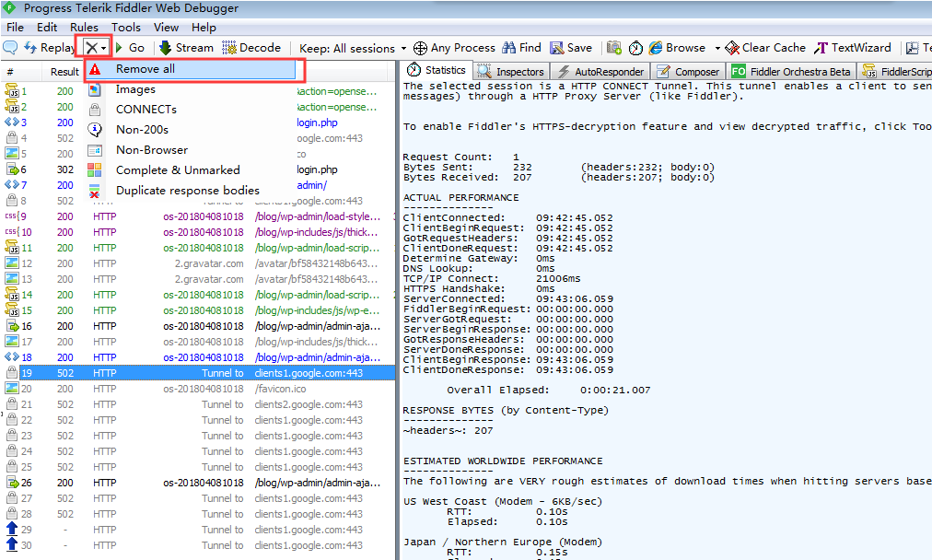The width and height of the screenshot is (932, 560).
Task: Click the timer stopwatch toolbar icon
Action: 635,48
